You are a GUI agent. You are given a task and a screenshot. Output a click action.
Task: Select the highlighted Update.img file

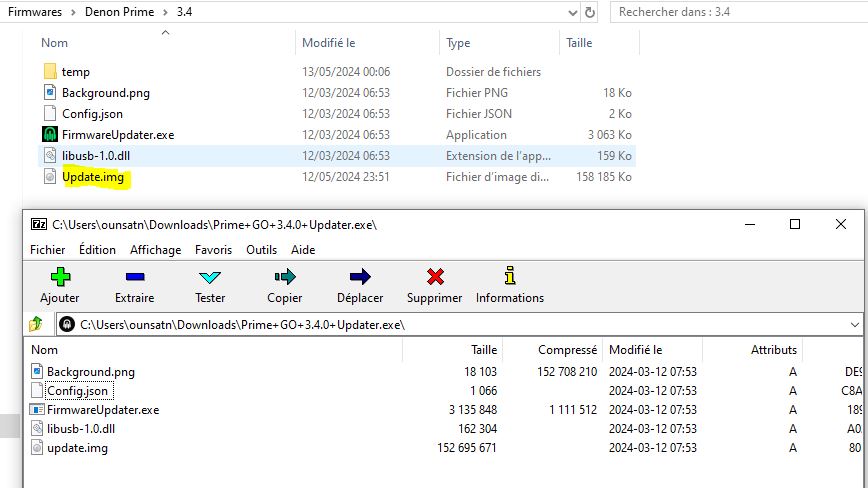(x=94, y=177)
